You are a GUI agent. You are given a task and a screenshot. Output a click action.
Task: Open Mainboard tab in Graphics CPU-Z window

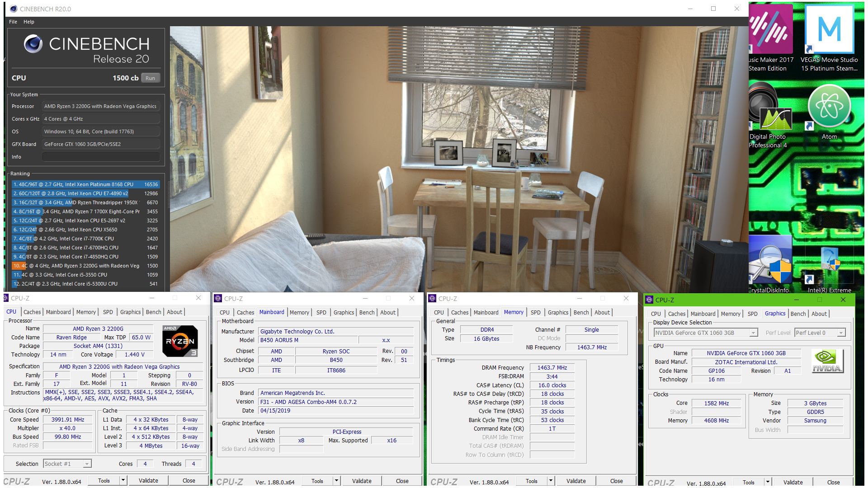tap(703, 314)
